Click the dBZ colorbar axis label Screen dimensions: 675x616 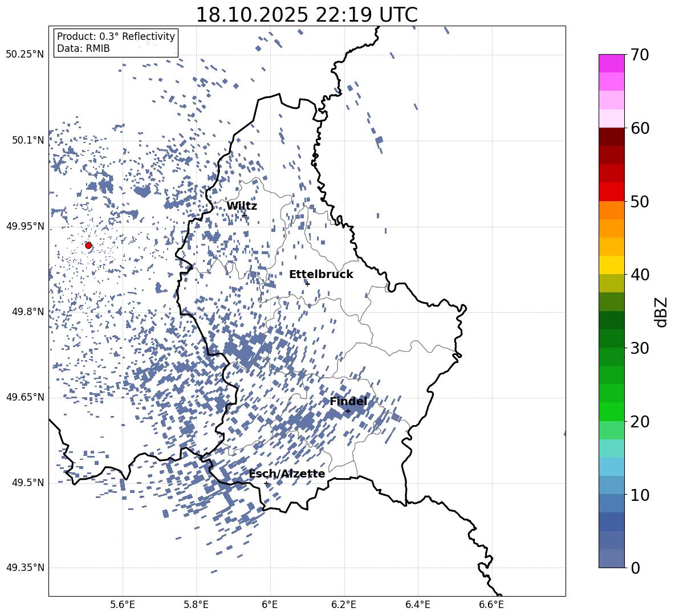(662, 312)
